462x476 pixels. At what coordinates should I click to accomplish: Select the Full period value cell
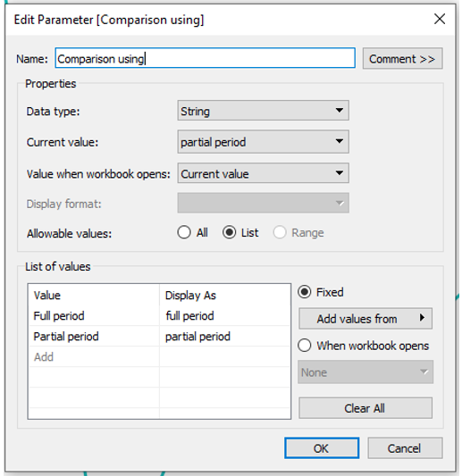pos(94,316)
